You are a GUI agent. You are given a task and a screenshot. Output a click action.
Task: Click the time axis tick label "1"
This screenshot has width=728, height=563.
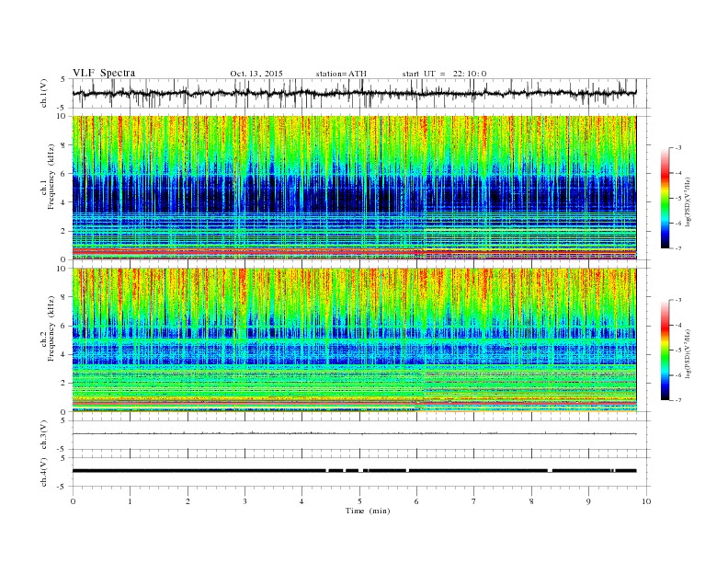click(x=130, y=501)
